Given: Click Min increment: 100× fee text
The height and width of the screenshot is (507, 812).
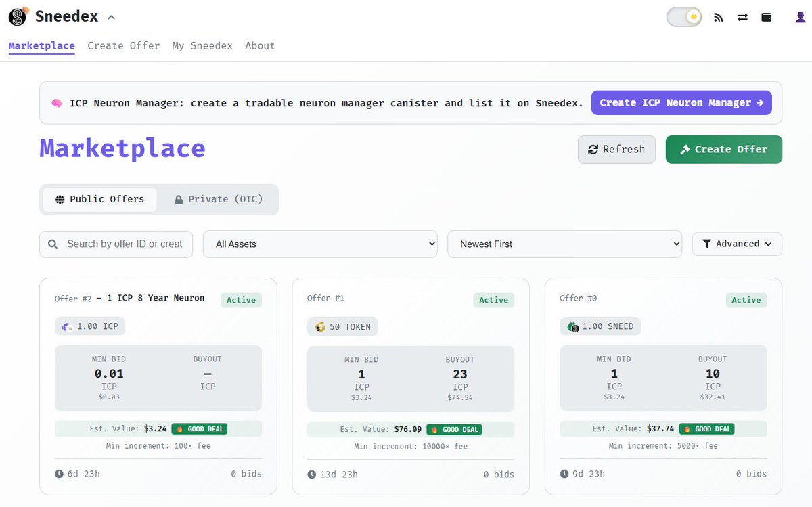Looking at the screenshot, I should [x=158, y=445].
